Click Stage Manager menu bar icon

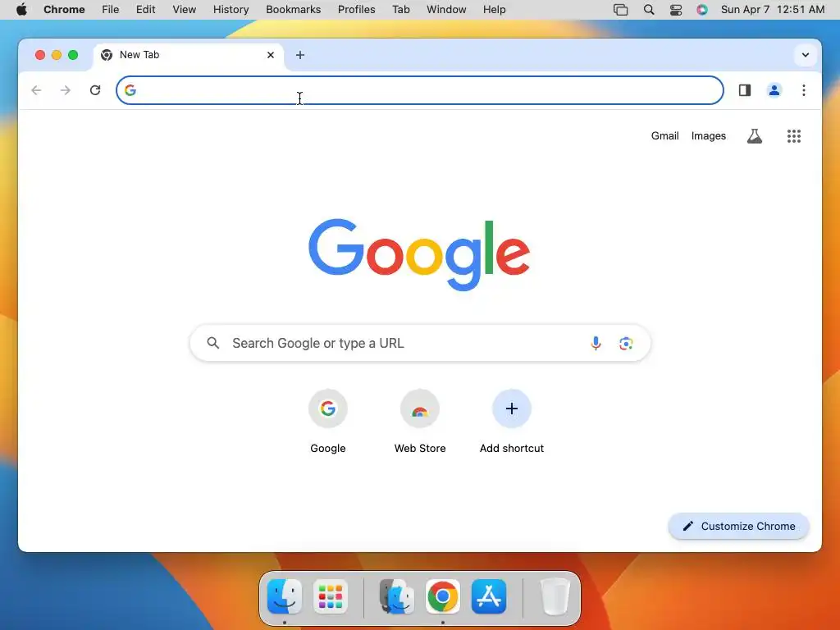tap(620, 10)
